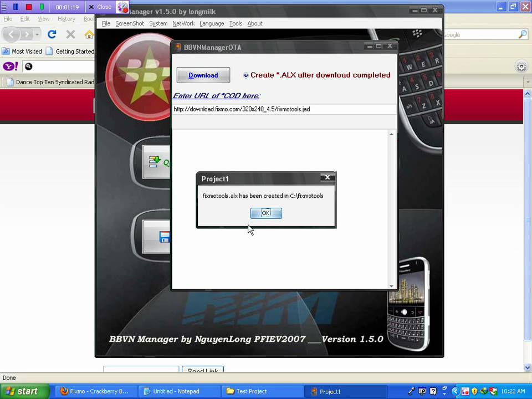Open Firefox Edit menu
This screenshot has width=532, height=399.
[25, 19]
